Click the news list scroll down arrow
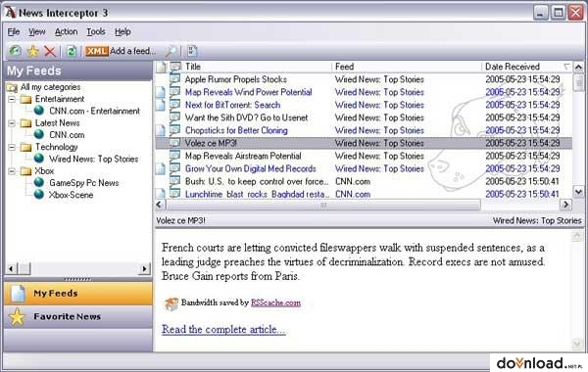 (578, 192)
